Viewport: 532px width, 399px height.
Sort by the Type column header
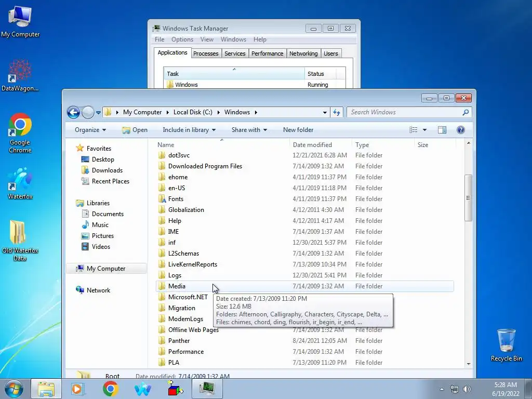pyautogui.click(x=383, y=145)
